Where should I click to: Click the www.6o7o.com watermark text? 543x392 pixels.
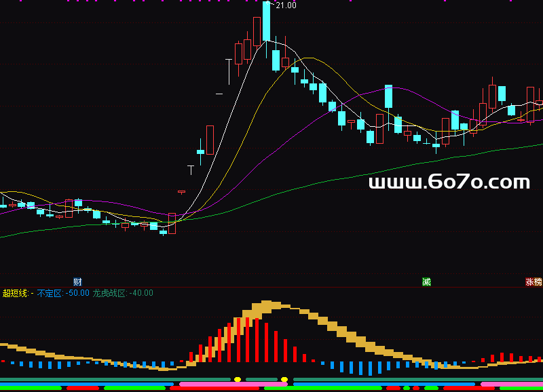449,182
